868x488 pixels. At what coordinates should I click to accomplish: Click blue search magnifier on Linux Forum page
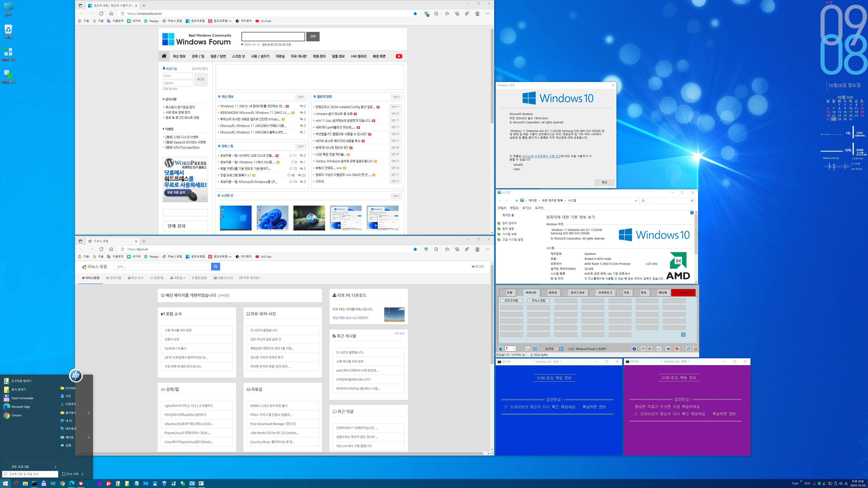(x=216, y=266)
